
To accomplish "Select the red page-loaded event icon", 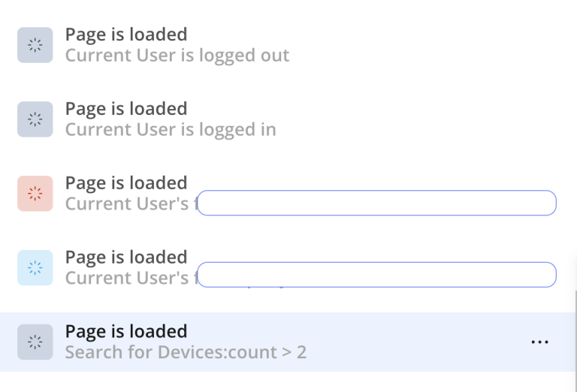I will coord(35,194).
